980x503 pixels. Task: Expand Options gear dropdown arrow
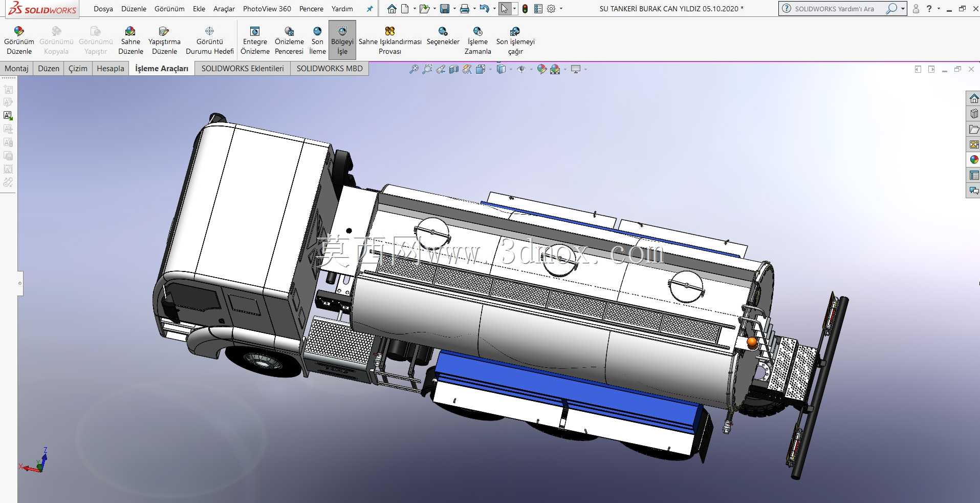coord(561,9)
